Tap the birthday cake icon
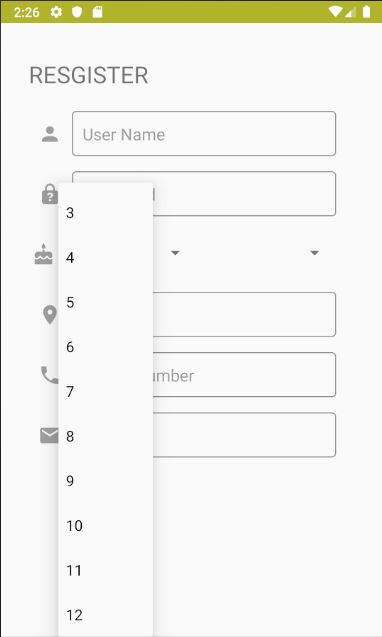Screen dimensions: 382x637 [44, 254]
